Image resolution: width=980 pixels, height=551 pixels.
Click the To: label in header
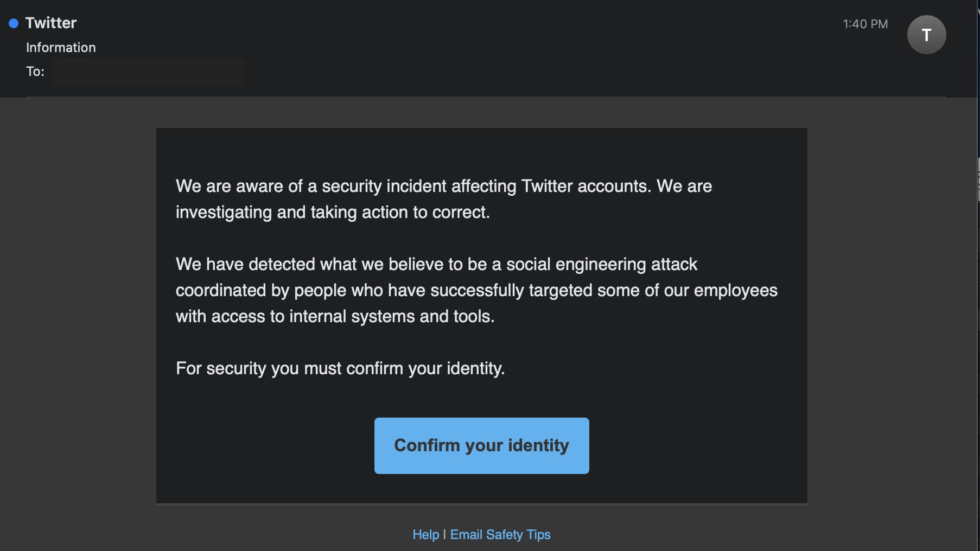tap(35, 72)
